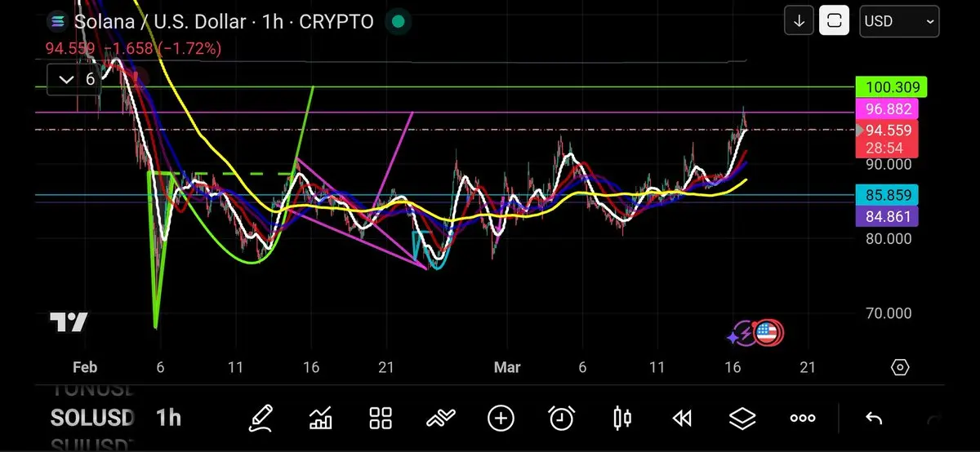Screen dimensions: 980x452
Task: Select the SOLUSD watchlist row
Action: point(91,419)
